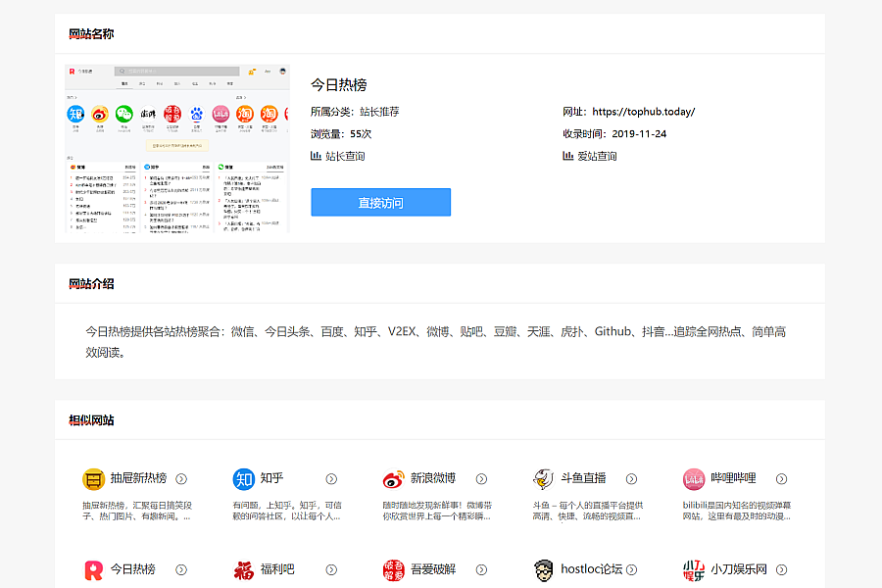
Task: Click the 收录时间 2019-11-24 date
Action: coord(614,134)
